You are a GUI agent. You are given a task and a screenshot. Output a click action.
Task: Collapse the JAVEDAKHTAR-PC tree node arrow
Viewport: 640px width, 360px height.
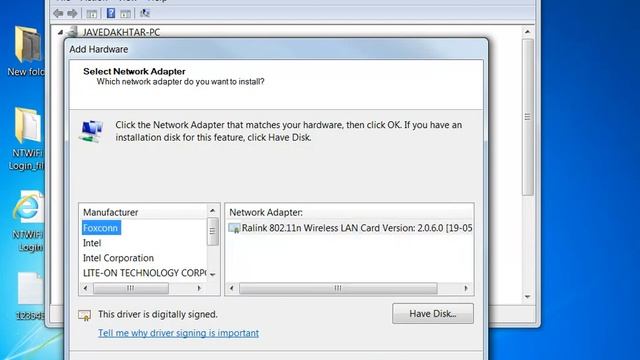click(60, 32)
